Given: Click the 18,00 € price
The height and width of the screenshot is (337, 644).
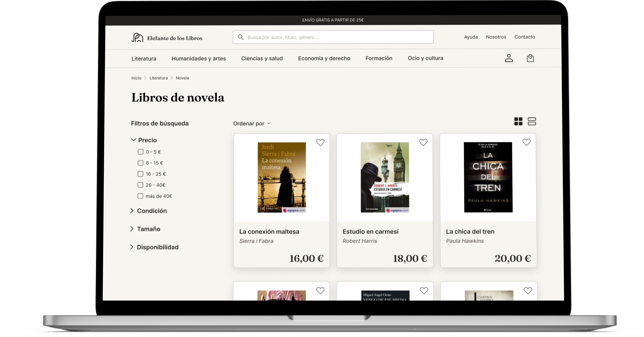Looking at the screenshot, I should (410, 258).
